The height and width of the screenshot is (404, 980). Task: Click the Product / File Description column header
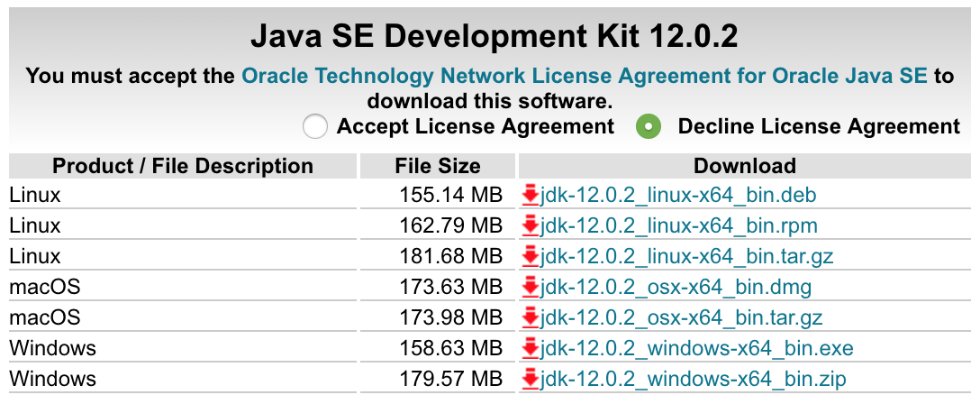(183, 166)
